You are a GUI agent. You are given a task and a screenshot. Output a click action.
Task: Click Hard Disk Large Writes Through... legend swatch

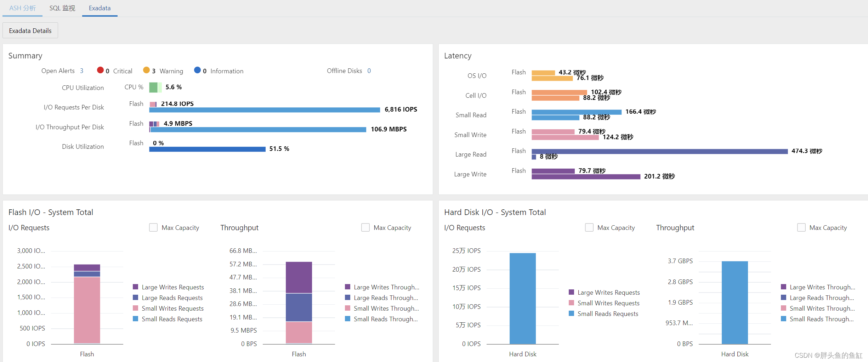[783, 287]
